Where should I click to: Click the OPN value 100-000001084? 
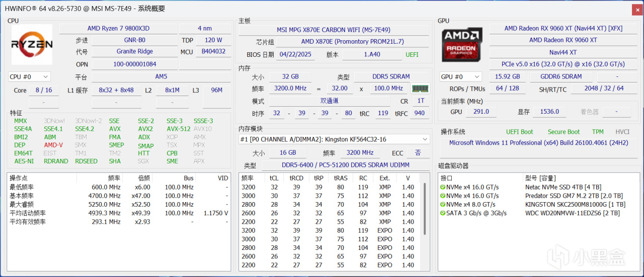click(134, 64)
